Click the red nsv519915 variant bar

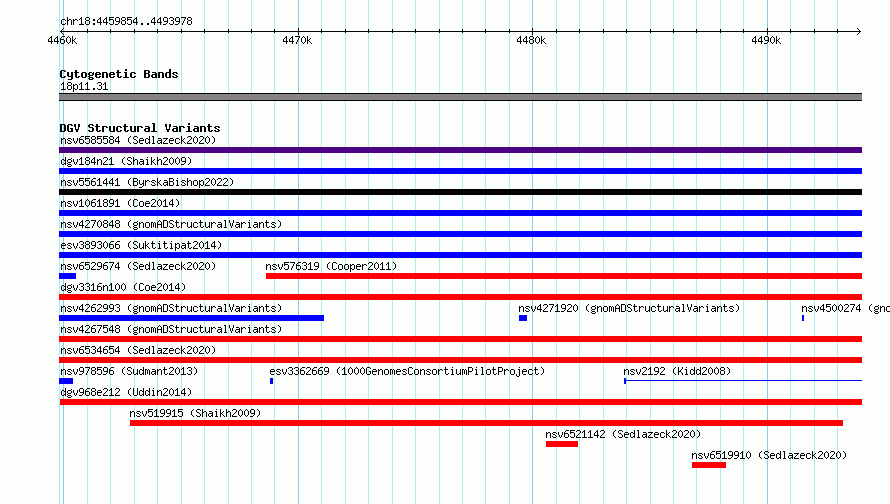[x=486, y=423]
